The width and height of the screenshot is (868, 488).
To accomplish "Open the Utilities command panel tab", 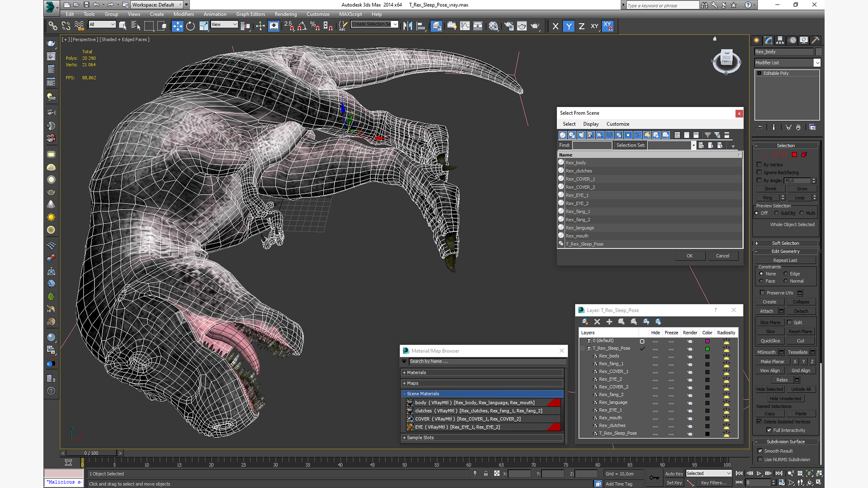I will [816, 40].
